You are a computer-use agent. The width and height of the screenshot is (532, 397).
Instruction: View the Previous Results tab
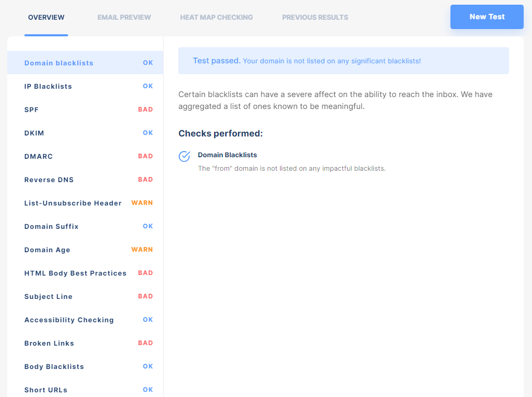315,17
